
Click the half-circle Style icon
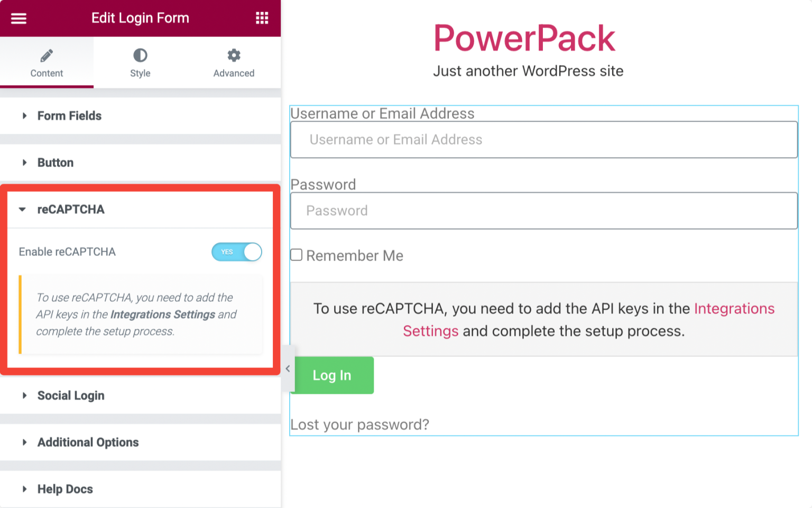[140, 55]
